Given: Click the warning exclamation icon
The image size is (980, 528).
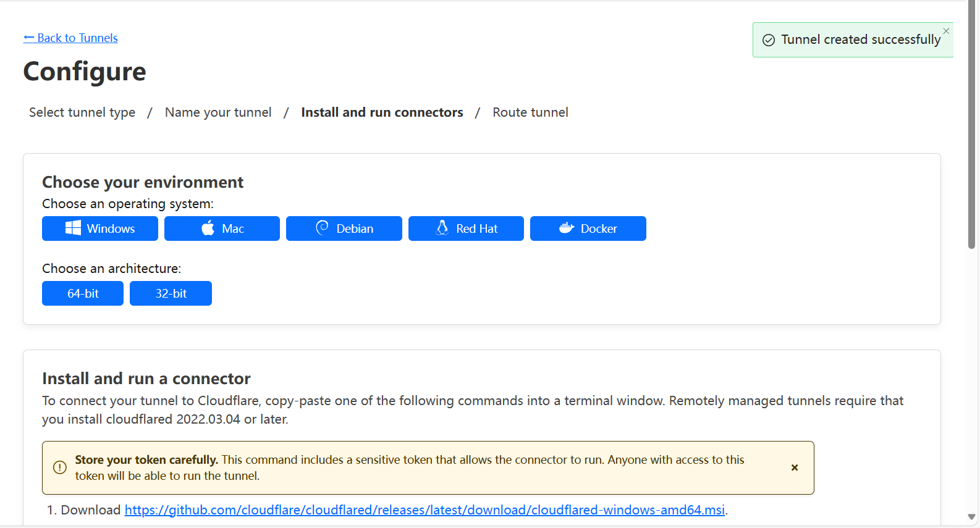Looking at the screenshot, I should 60,467.
